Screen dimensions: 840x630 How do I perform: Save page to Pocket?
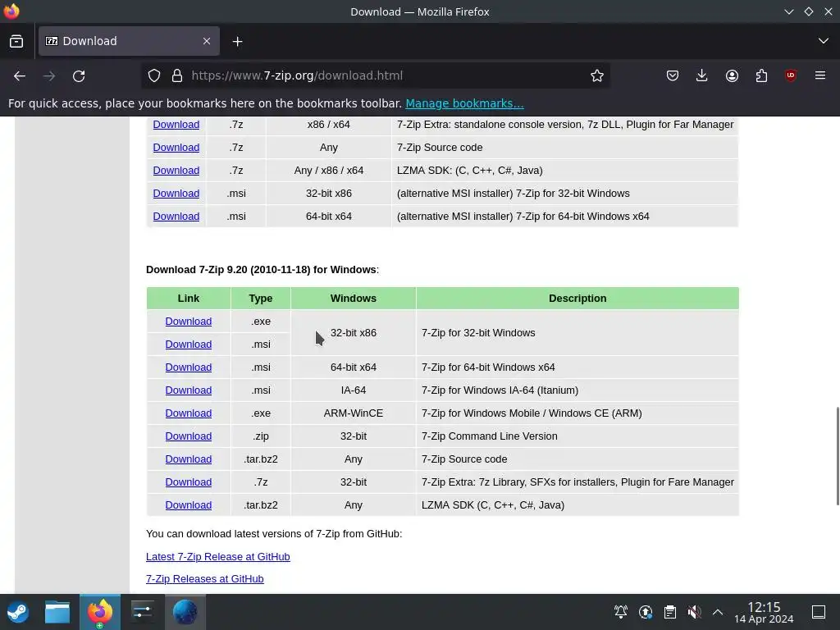673,76
